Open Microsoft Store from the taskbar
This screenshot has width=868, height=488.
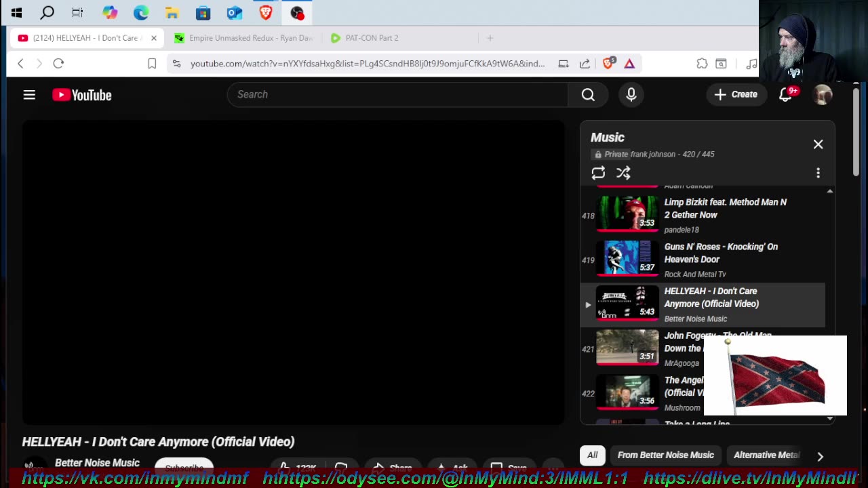click(203, 12)
